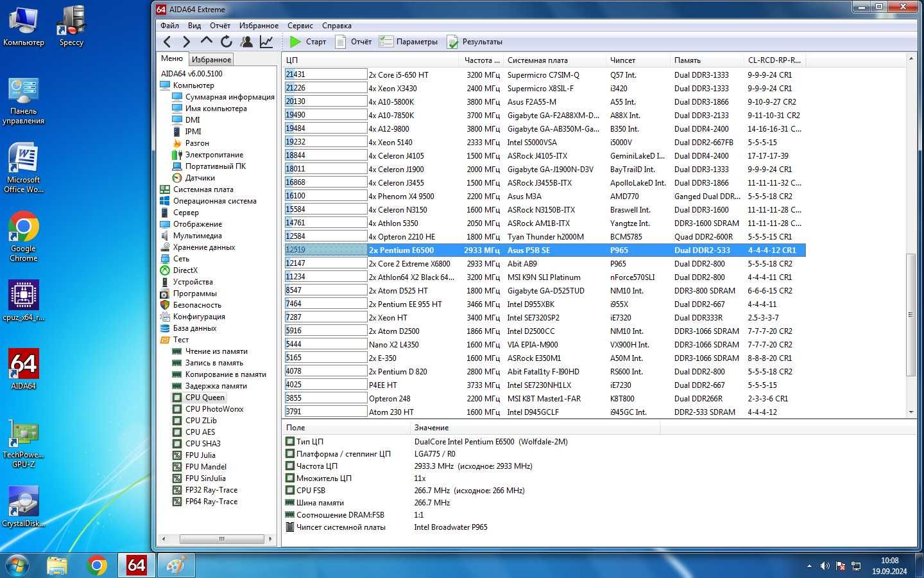The width and height of the screenshot is (924, 578).
Task: Click the user silhouette toolbar icon
Action: 246,42
